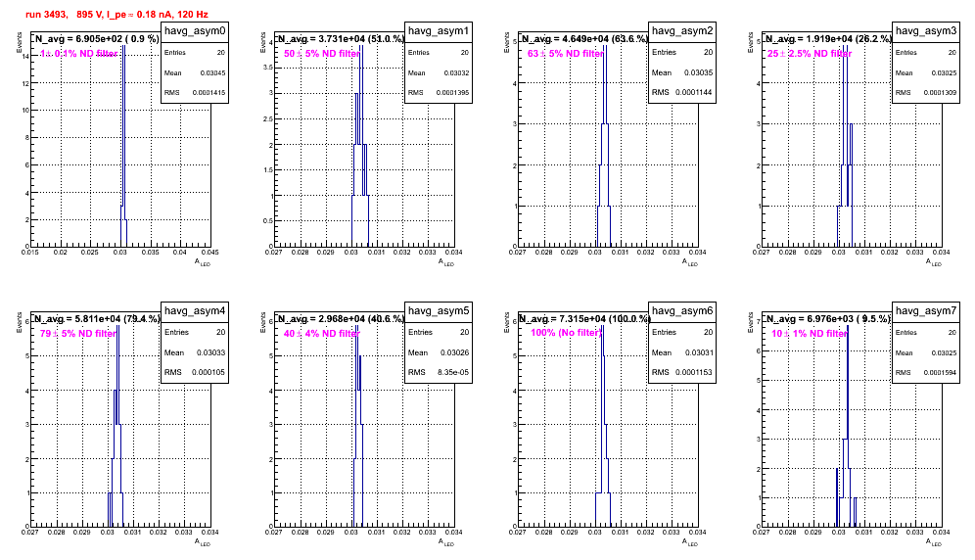This screenshot has width=975, height=560.
Task: Click Mean 0.03032 in havg_asym1 stats
Action: pyautogui.click(x=439, y=73)
